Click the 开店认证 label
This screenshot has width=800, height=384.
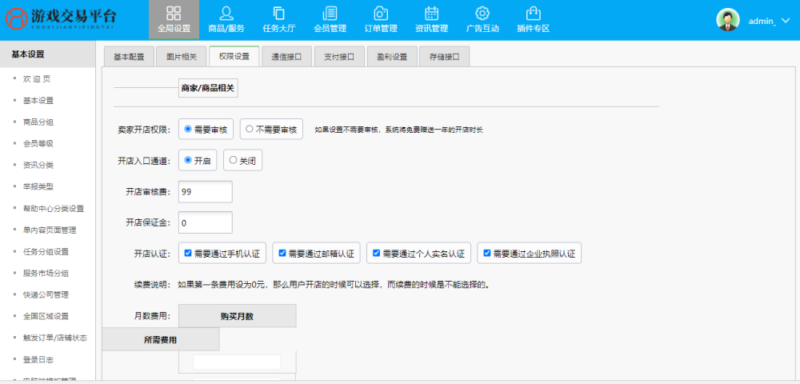[x=152, y=253]
